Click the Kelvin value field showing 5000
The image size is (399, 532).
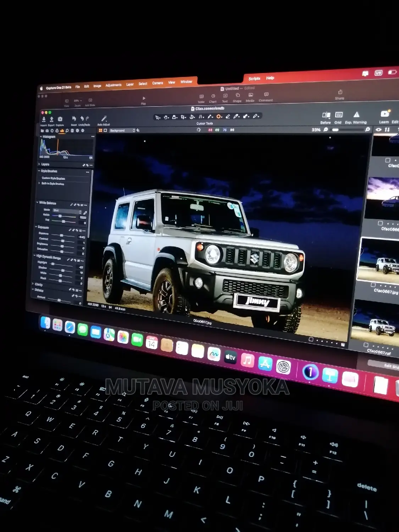pos(83,217)
